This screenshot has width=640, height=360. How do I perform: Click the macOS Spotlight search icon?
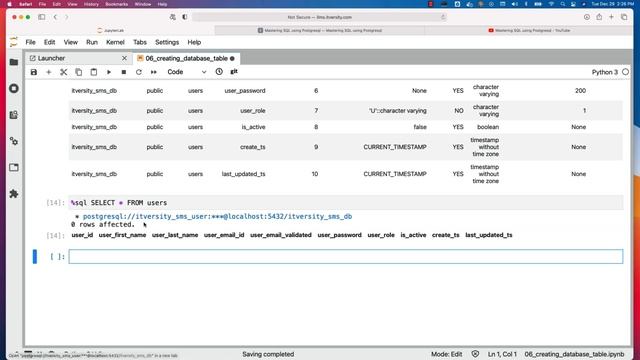point(562,4)
